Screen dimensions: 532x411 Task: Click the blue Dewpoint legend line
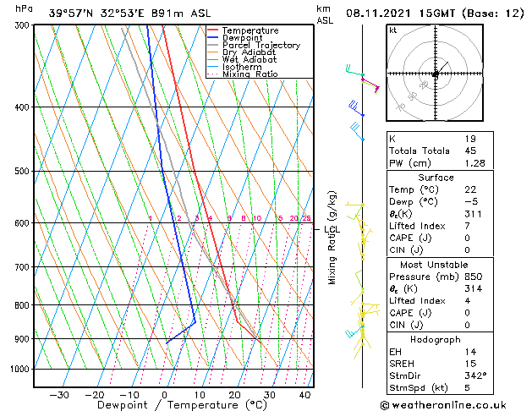tap(213, 37)
